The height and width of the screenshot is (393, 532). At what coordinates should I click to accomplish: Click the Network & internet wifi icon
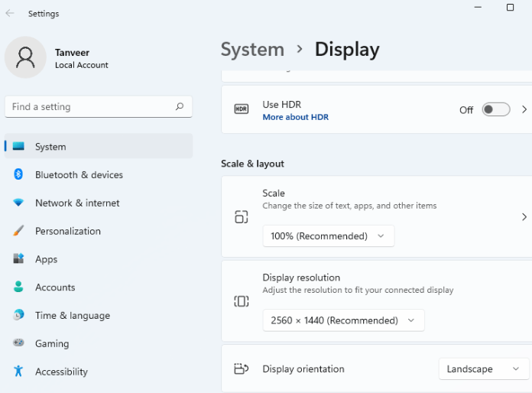coord(18,203)
